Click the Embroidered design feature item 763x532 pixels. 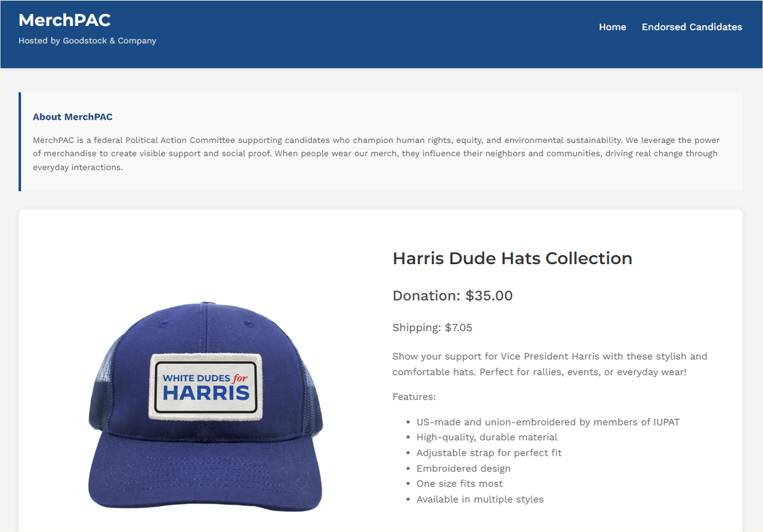tap(463, 468)
